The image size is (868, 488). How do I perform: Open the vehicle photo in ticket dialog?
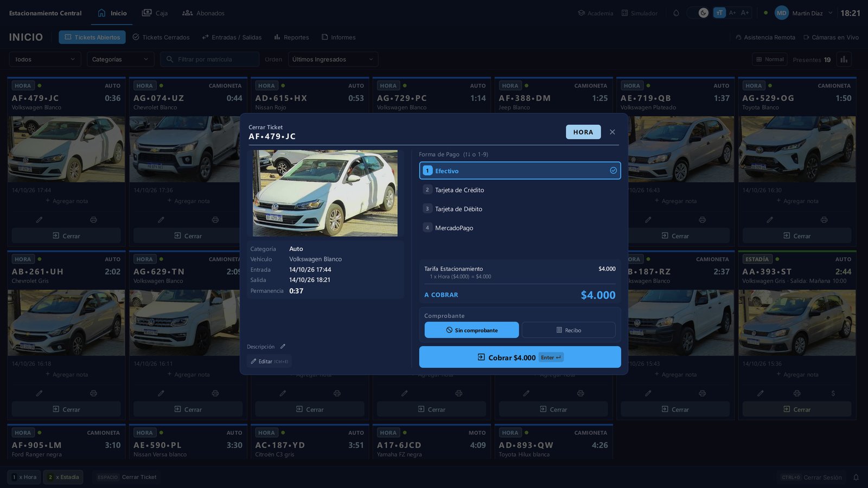[x=325, y=193]
